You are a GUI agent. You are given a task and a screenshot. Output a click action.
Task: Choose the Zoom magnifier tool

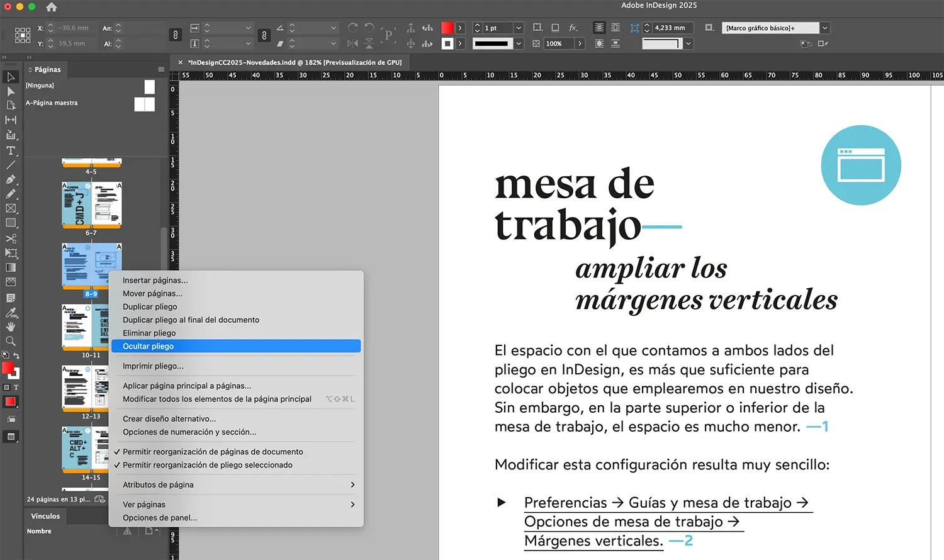tap(11, 341)
